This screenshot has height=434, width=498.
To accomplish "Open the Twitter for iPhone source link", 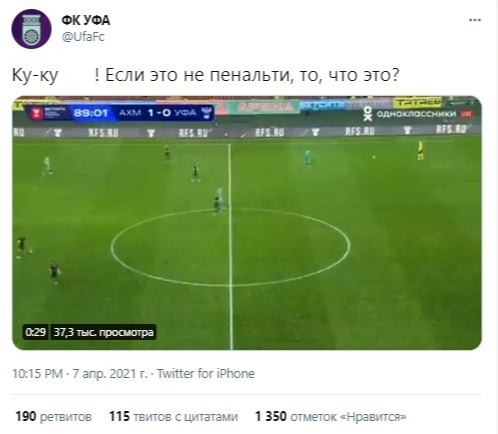I will click(206, 373).
